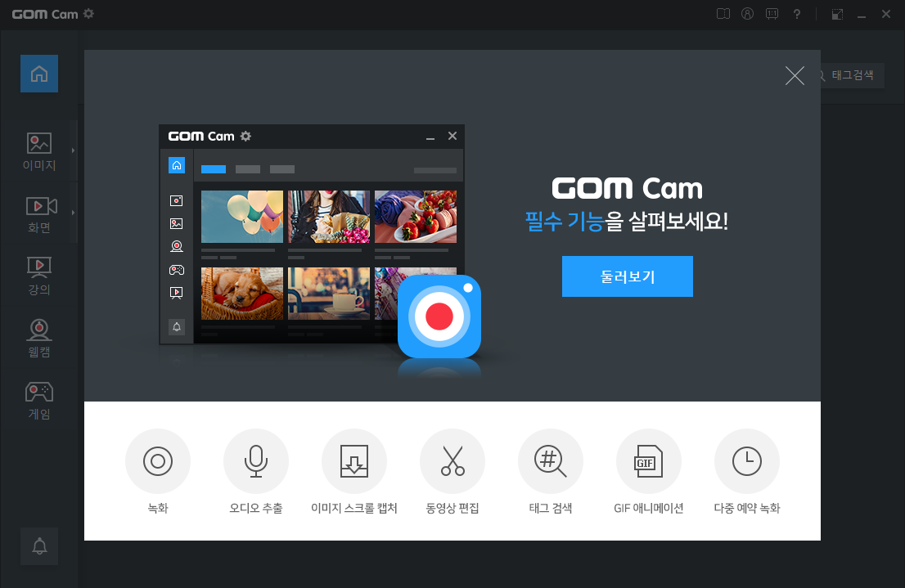Open the 1:1 inquiry icon in title bar
Image resolution: width=905 pixels, height=588 pixels.
(x=772, y=13)
